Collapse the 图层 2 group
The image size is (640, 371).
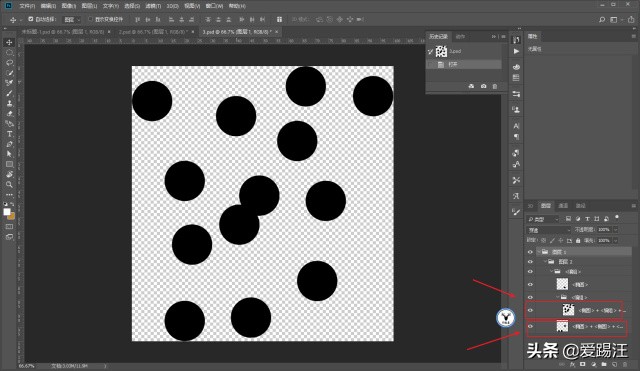point(546,262)
